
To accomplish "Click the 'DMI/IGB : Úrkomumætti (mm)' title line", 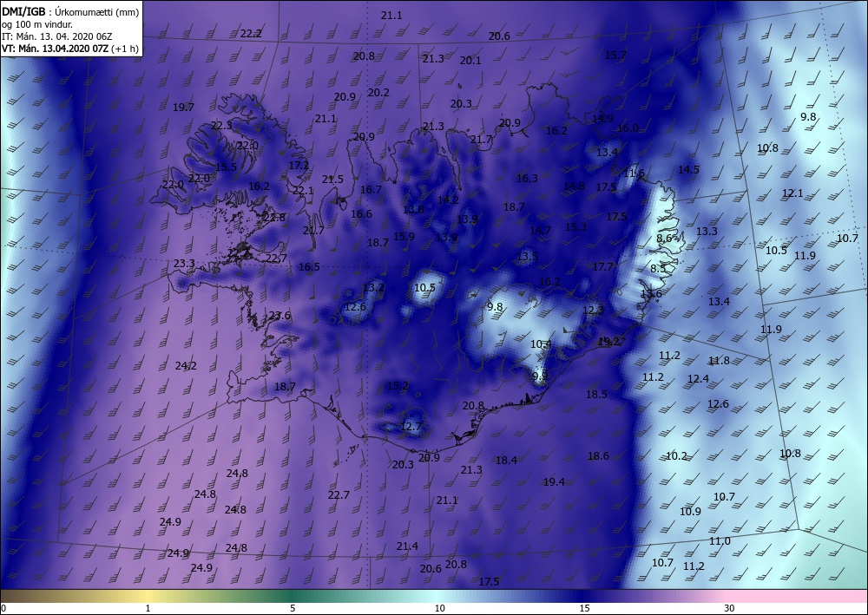I will tap(70, 11).
